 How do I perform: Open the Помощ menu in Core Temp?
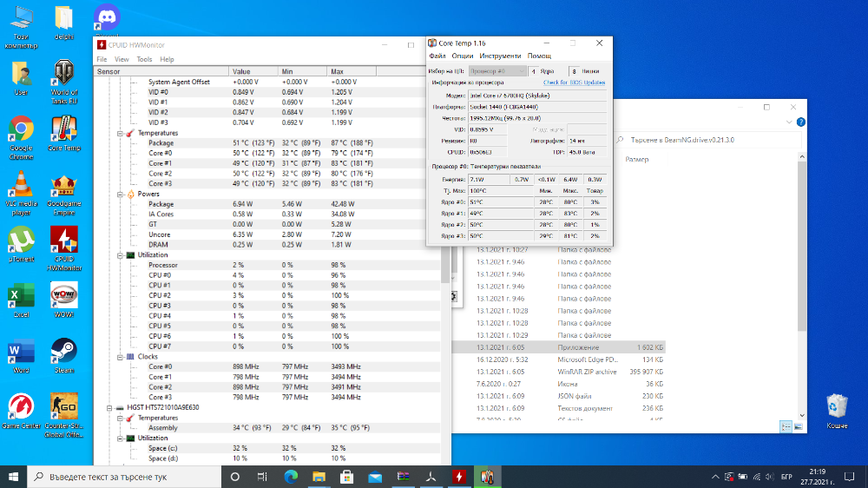point(539,56)
